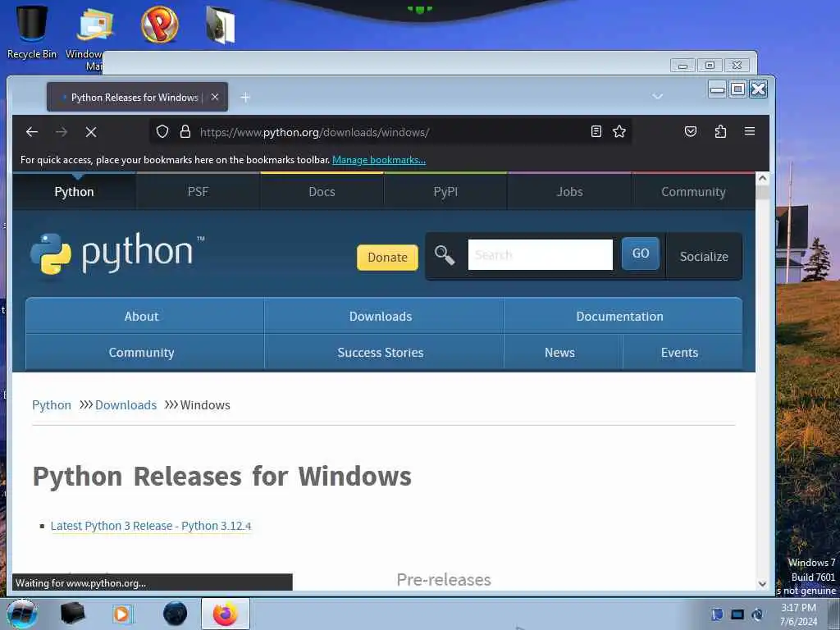Click the forward navigation arrow
This screenshot has width=840, height=630.
[61, 132]
